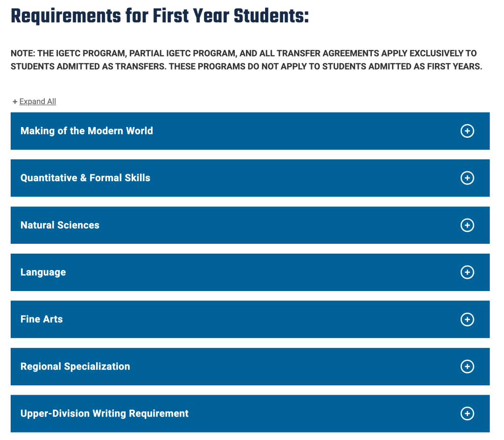Click the Expand All link

point(38,102)
